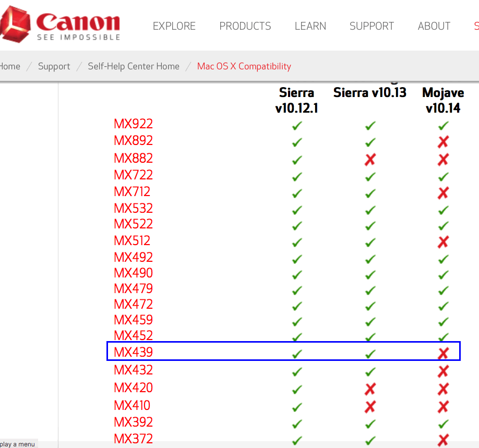Click MX712 Mojave red X mark
The image size is (479, 448).
[444, 193]
